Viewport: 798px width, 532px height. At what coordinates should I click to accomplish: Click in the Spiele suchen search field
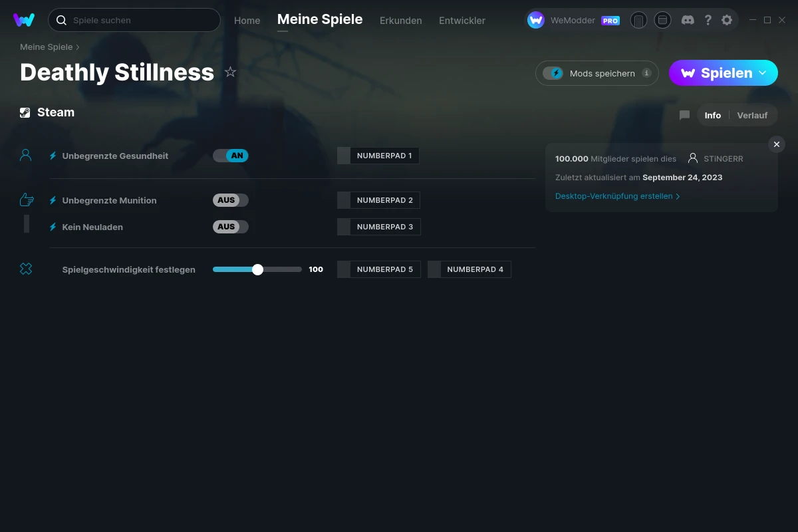pos(134,20)
